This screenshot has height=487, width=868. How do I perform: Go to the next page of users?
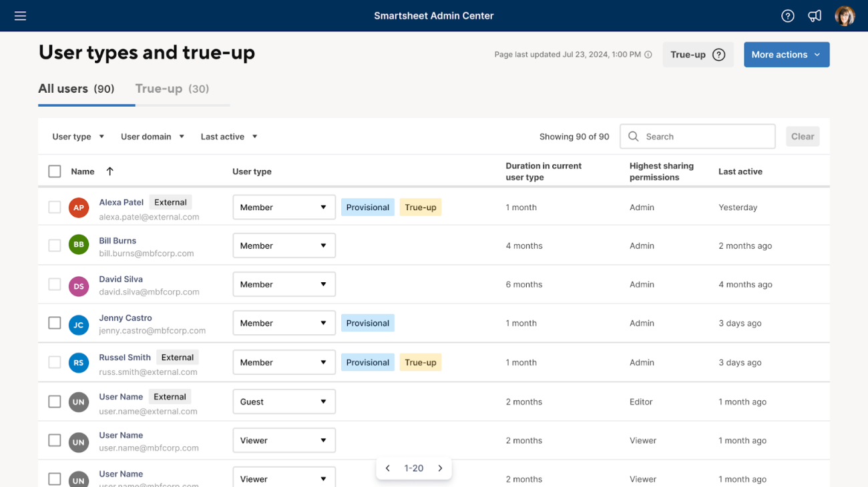point(440,468)
